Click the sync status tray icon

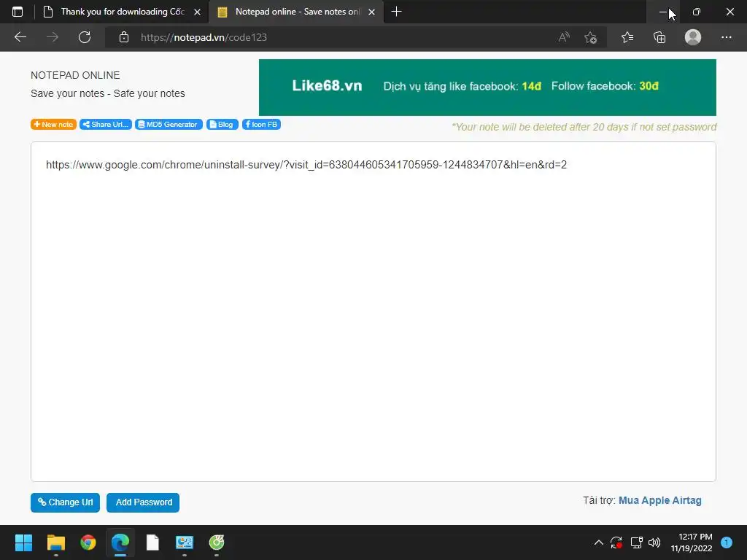point(616,542)
